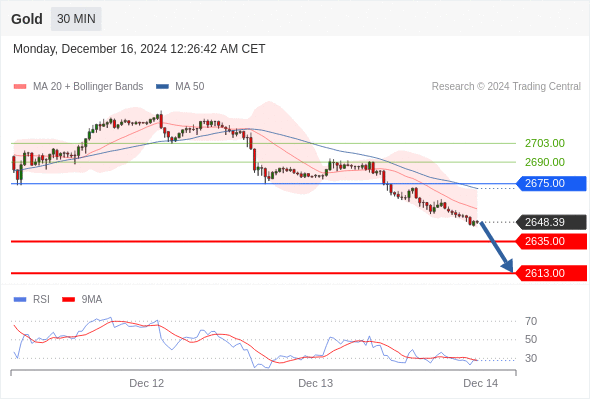The height and width of the screenshot is (400, 590).
Task: Click the 2648.39 current price tag
Action: coord(551,222)
